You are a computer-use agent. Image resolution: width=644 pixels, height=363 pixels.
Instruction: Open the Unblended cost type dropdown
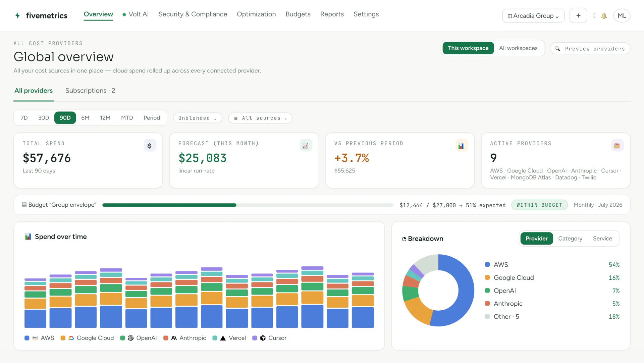198,118
